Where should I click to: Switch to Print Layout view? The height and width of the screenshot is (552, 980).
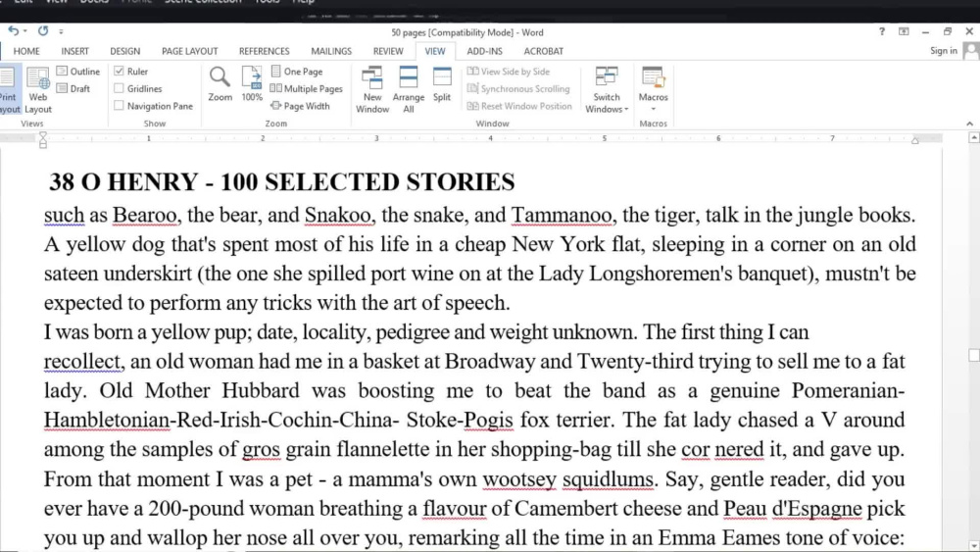[9, 90]
